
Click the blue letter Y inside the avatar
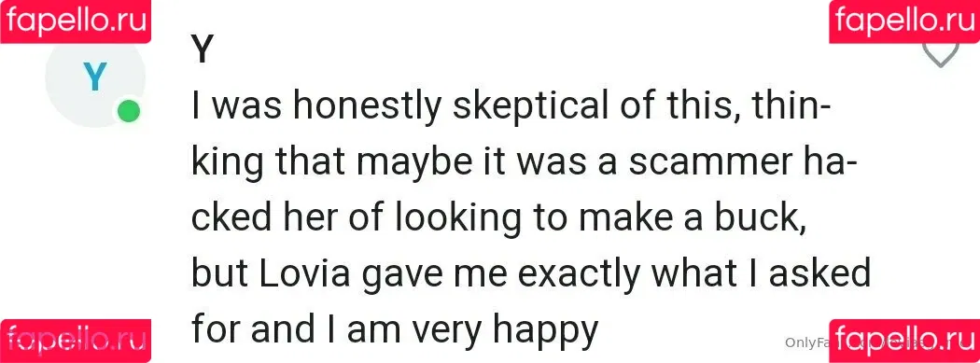click(95, 78)
